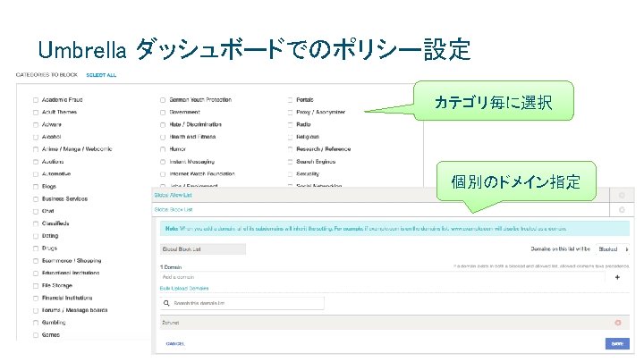Open Bulk Upload Domains link
The height and width of the screenshot is (362, 644).
[x=184, y=289]
